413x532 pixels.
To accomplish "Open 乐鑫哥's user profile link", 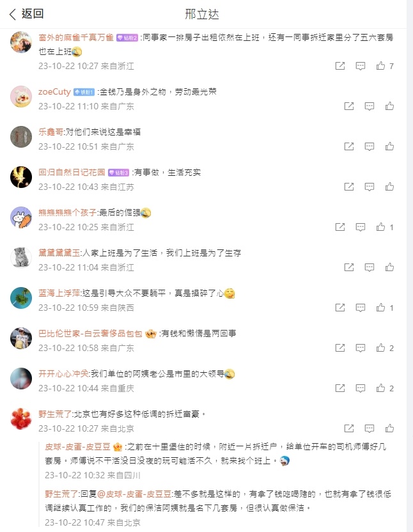I will tap(51, 132).
